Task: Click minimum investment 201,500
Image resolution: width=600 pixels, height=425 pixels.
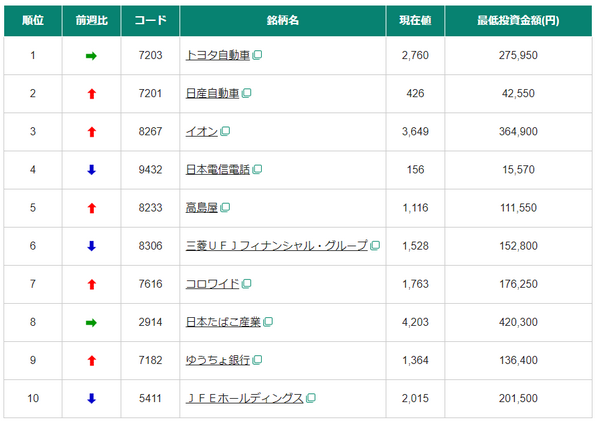Action: (x=518, y=398)
